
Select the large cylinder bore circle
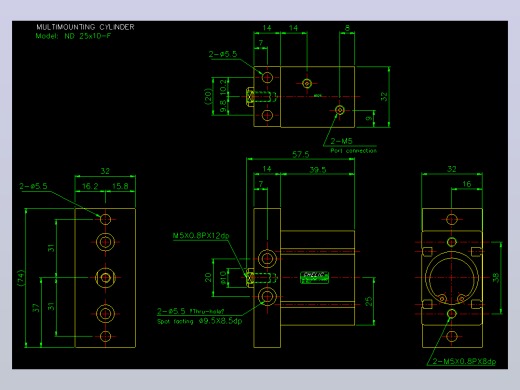pyautogui.click(x=452, y=278)
